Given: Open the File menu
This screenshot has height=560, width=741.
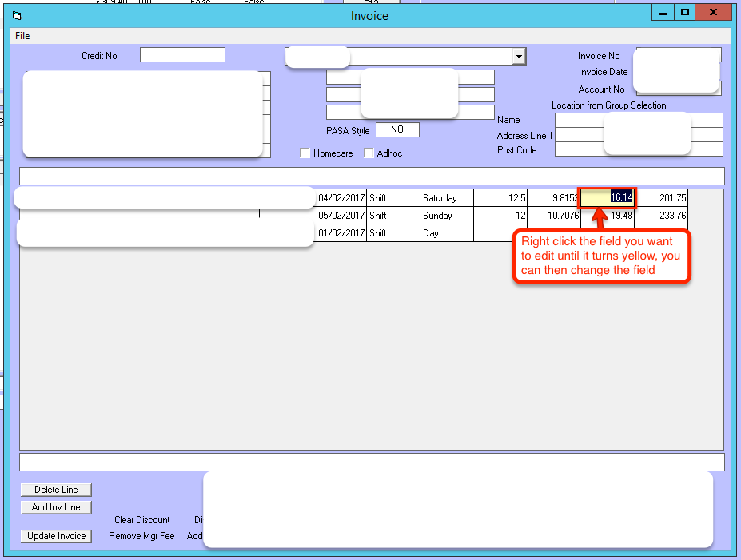Looking at the screenshot, I should point(22,36).
